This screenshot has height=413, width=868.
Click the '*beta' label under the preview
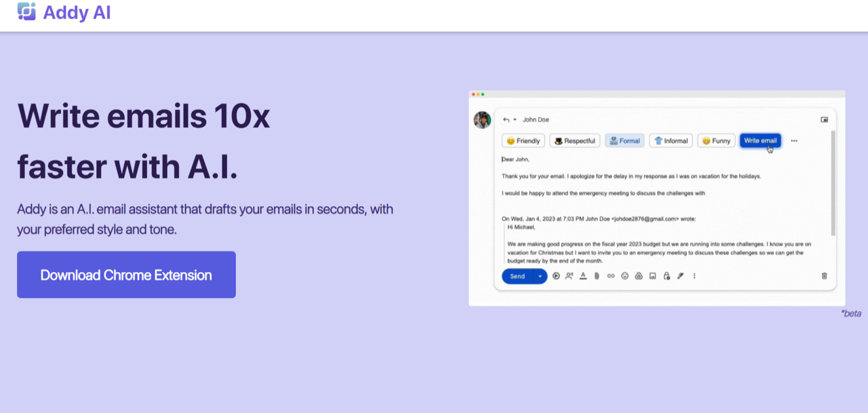coord(850,313)
